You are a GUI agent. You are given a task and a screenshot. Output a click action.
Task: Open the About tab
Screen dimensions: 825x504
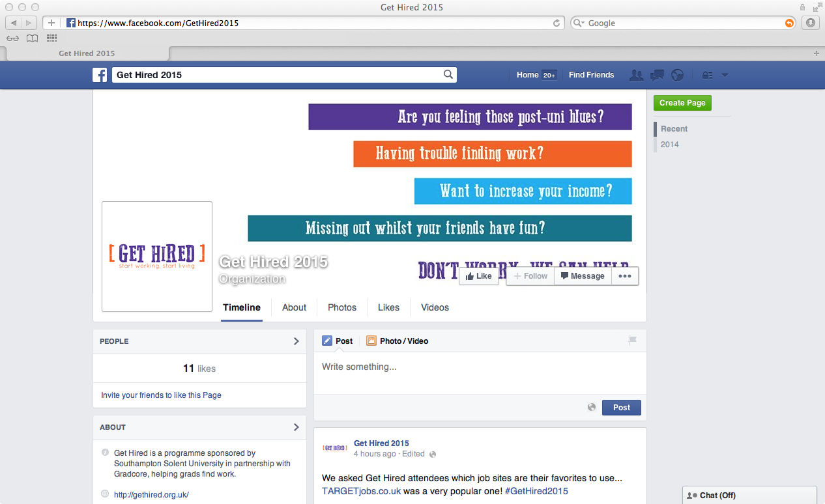coord(294,307)
